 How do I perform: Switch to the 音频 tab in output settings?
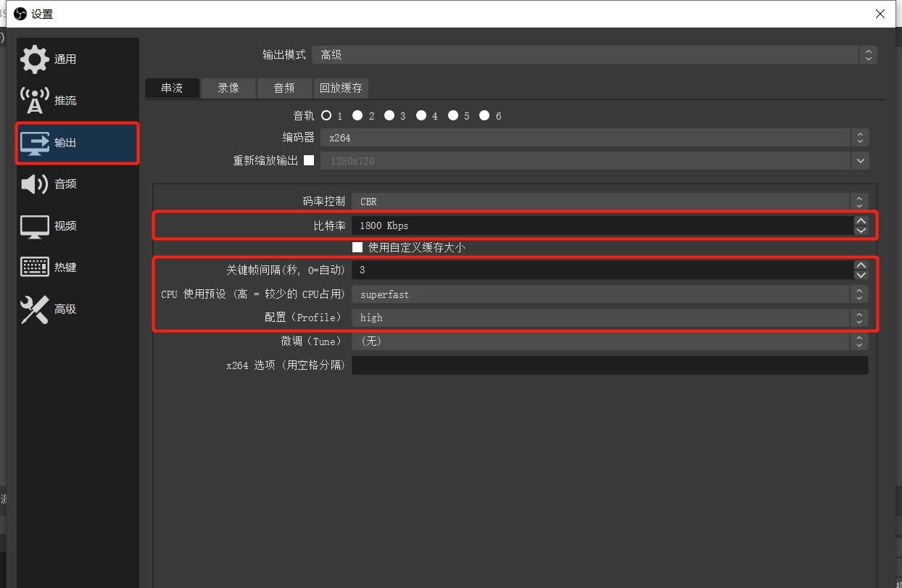click(x=284, y=88)
